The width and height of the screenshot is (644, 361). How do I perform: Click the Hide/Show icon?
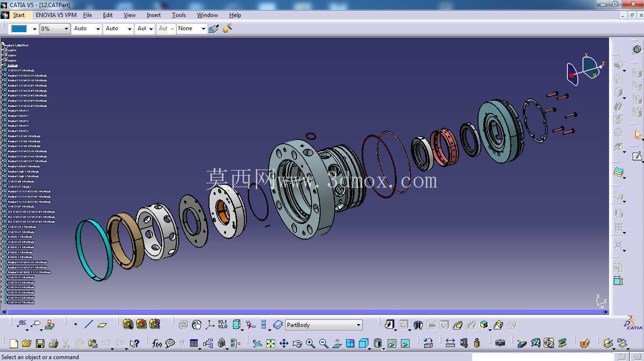pos(392,344)
